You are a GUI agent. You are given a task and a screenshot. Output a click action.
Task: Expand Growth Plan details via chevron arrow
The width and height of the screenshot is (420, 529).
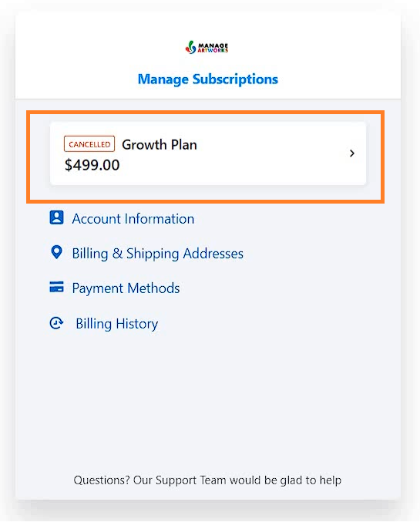click(x=352, y=153)
